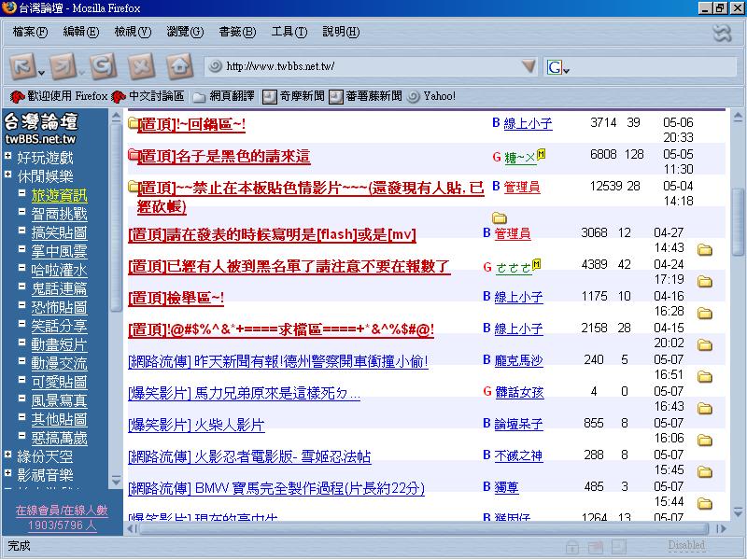Expand the 緣份天空 sidebar category
Screen dimensions: 747x560
point(7,456)
